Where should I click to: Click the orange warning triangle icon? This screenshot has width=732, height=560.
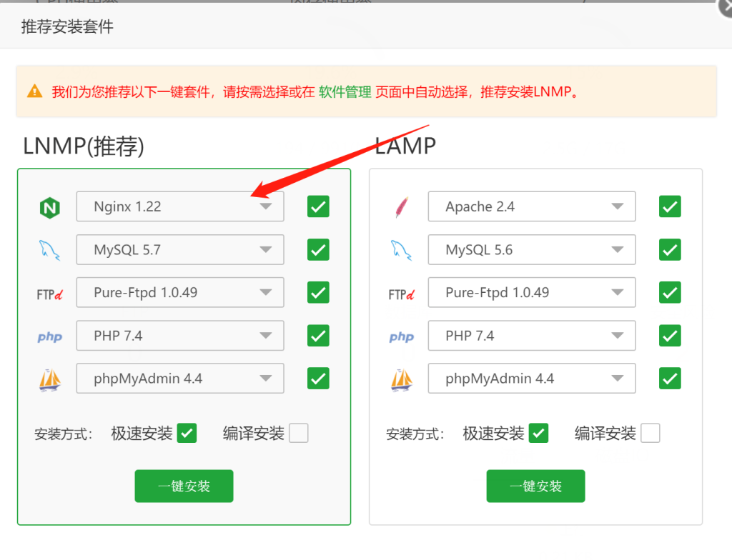34,91
